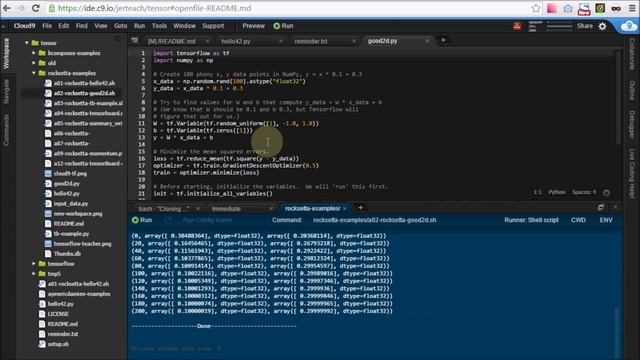Open the Support menu
The height and width of the screenshot is (360, 640).
click(213, 26)
